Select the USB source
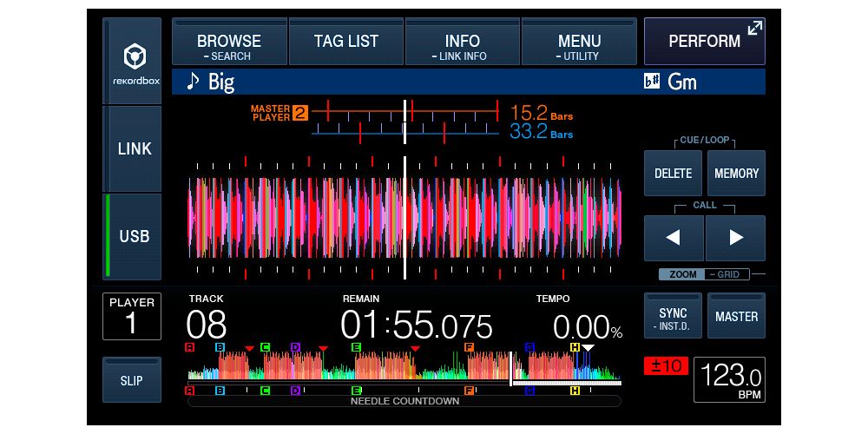The image size is (868, 434). click(x=132, y=236)
